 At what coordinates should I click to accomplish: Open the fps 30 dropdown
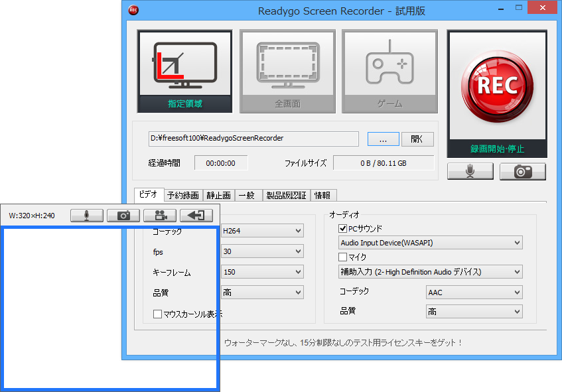click(262, 251)
